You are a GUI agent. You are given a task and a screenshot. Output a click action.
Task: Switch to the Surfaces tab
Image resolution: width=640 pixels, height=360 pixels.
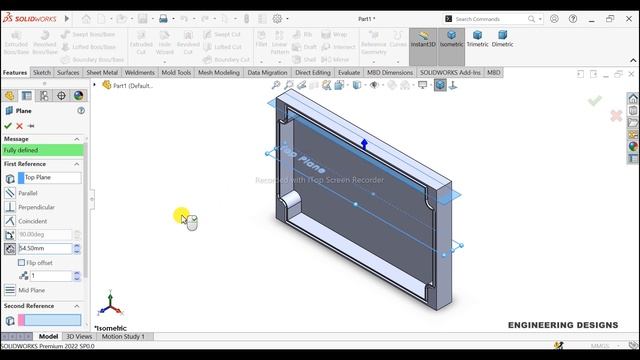click(68, 72)
